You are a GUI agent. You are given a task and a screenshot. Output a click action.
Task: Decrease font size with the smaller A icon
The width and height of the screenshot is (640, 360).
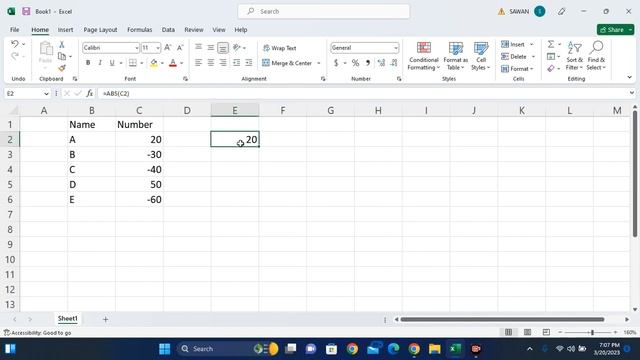pyautogui.click(x=180, y=48)
